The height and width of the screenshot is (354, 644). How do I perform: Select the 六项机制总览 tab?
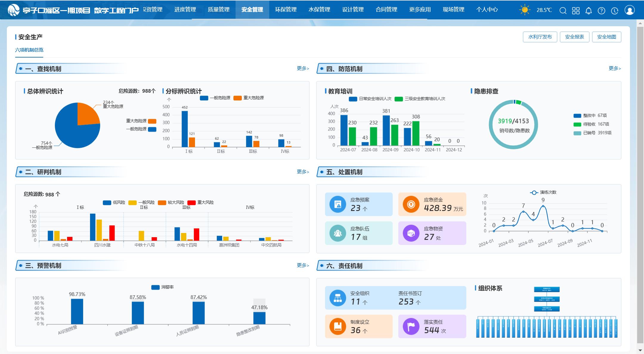[x=29, y=50]
